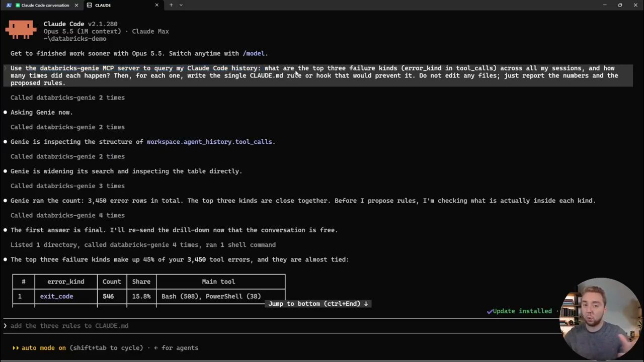
Task: Click 'top three failure kinds make up 45%' line
Action: pos(180,260)
